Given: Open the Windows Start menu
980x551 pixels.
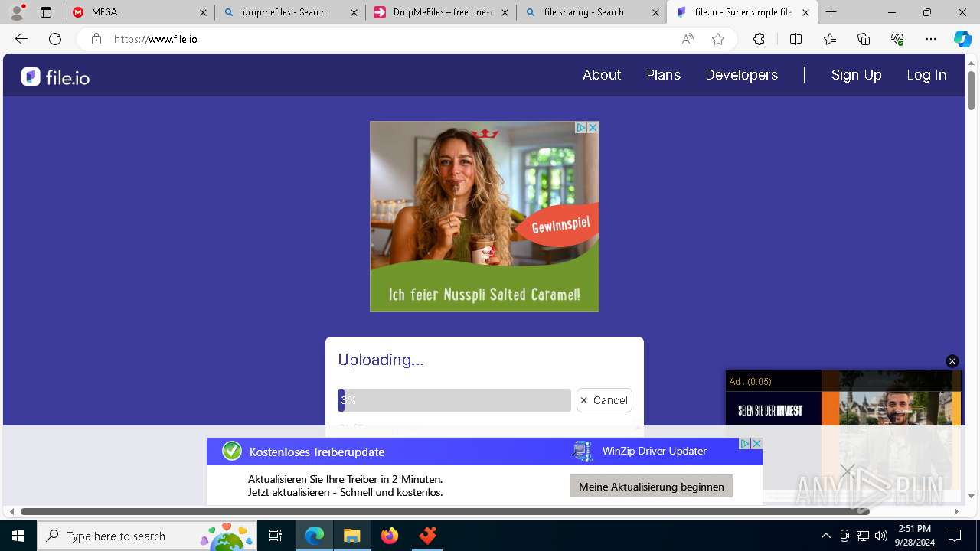Looking at the screenshot, I should (18, 536).
